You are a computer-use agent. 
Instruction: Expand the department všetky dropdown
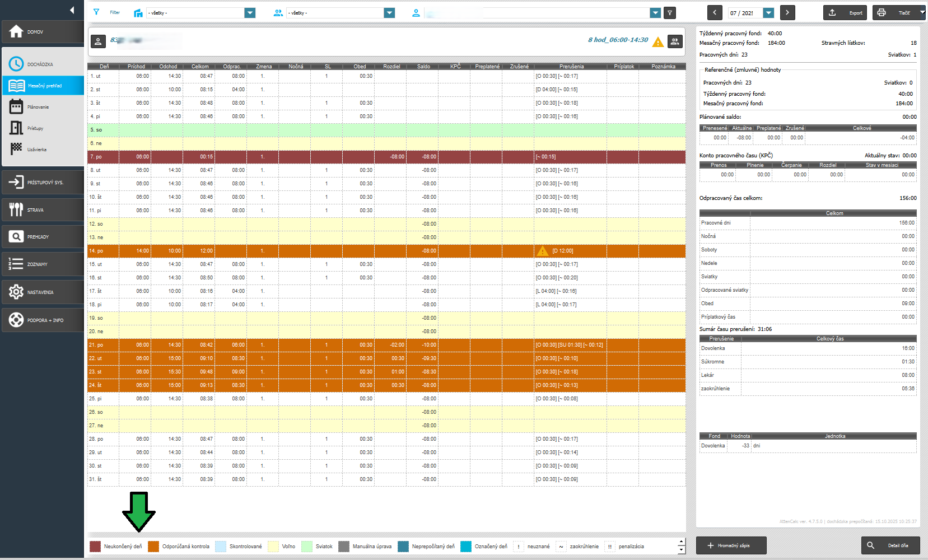click(250, 13)
